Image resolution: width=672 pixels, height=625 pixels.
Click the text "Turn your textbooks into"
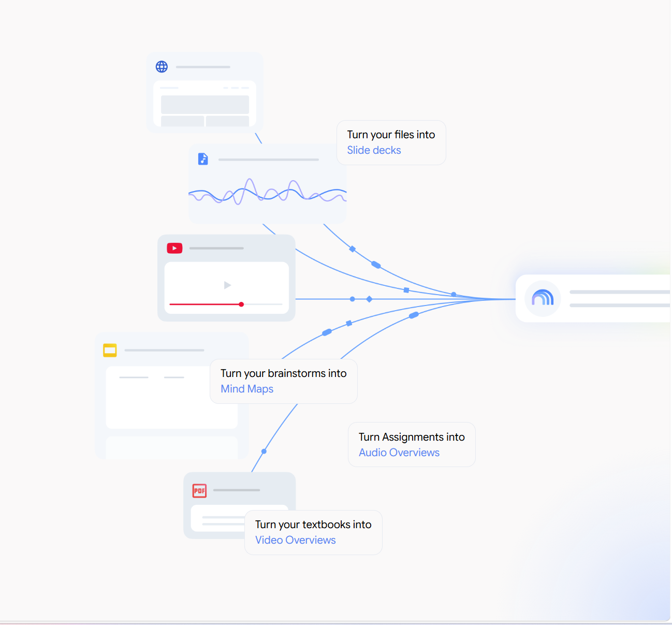click(313, 525)
